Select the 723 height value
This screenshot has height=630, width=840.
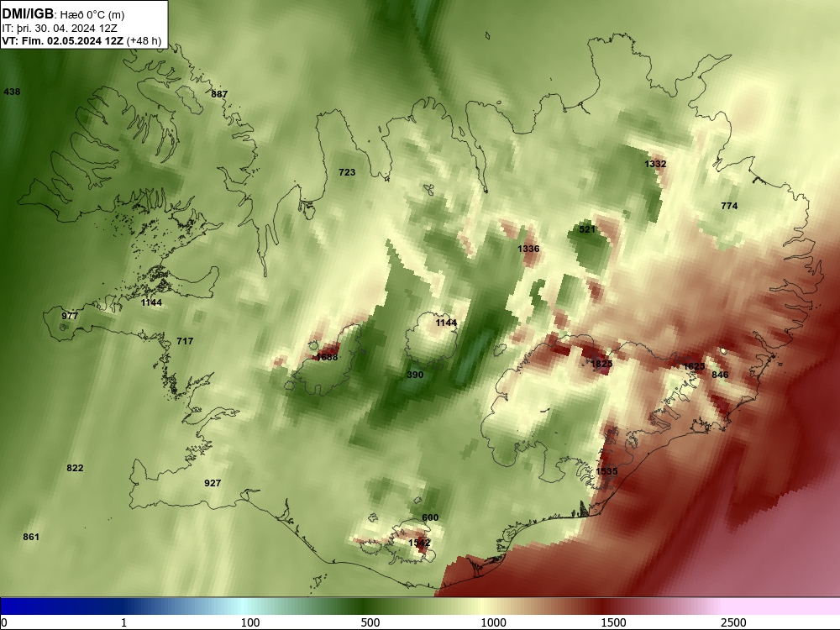point(347,172)
